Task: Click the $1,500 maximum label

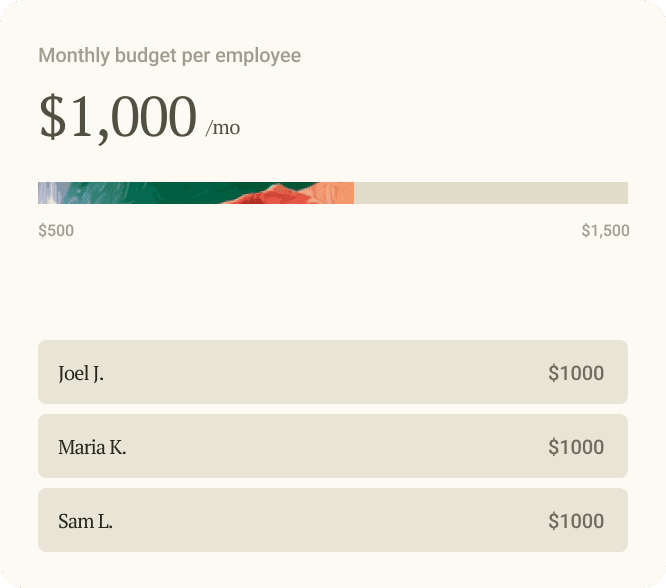Action: click(605, 231)
